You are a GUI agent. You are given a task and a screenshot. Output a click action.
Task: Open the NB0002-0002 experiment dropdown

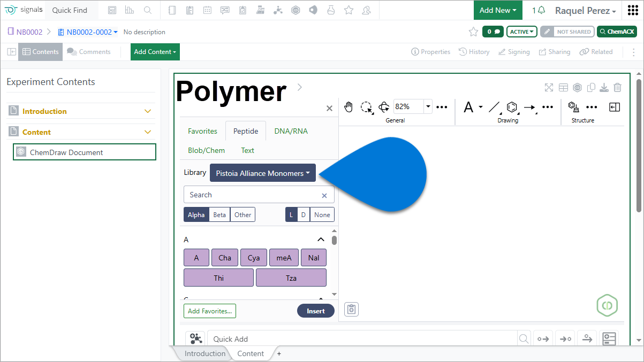tap(88, 32)
